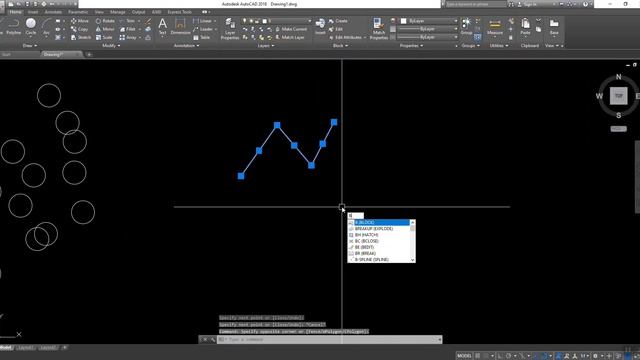Add new drawing tab with plus button
The image size is (640, 360).
click(x=89, y=54)
